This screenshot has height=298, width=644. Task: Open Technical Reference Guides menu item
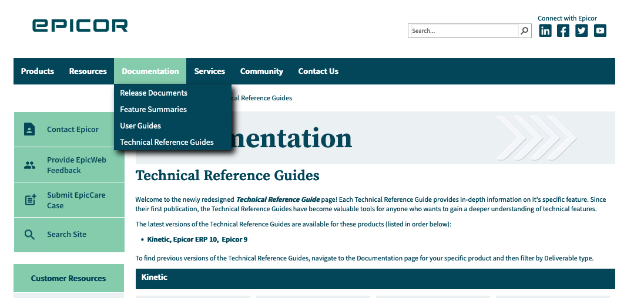(167, 142)
